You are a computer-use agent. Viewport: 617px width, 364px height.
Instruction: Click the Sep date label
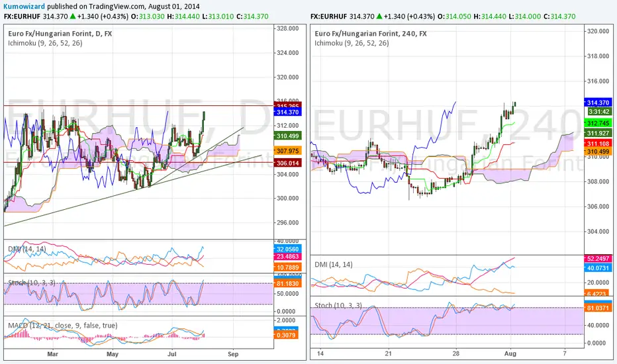(x=233, y=354)
